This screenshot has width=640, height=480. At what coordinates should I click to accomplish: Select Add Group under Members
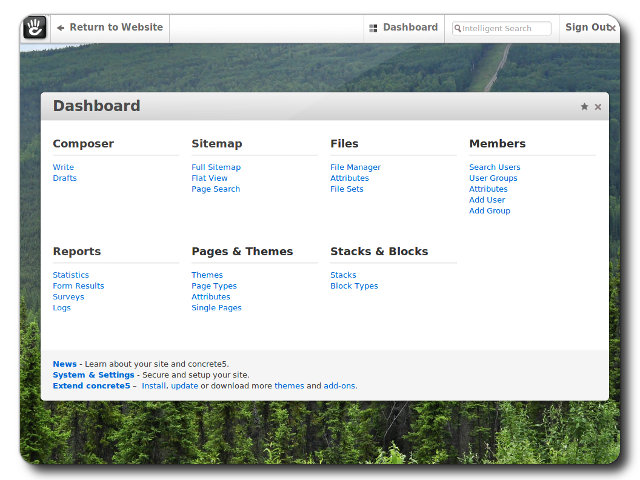click(489, 211)
